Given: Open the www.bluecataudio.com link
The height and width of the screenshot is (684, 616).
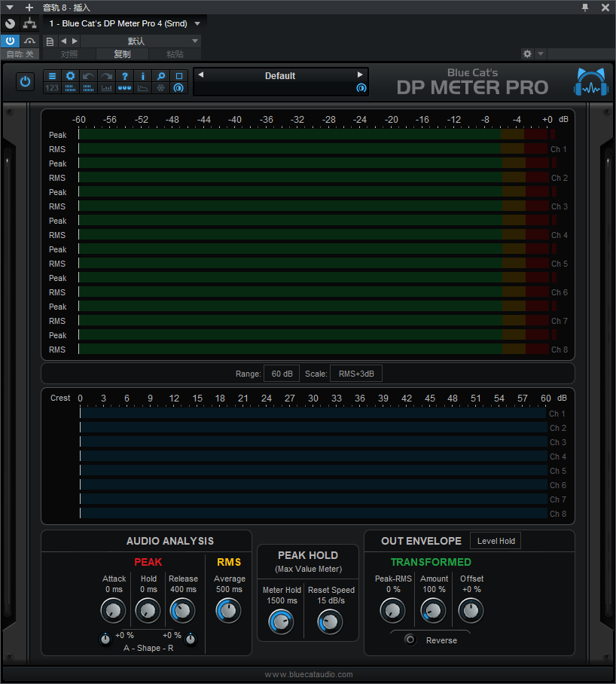Looking at the screenshot, I should tap(309, 674).
